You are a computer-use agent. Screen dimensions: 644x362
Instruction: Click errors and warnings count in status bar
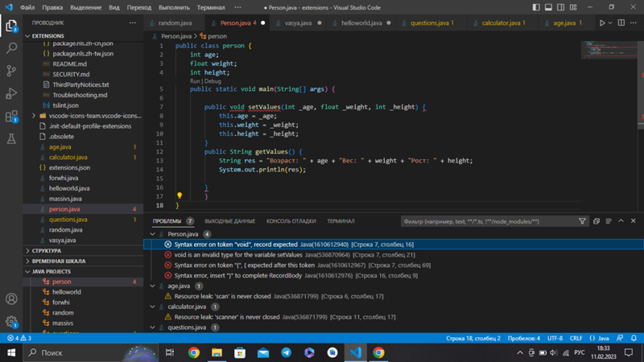coord(19,339)
